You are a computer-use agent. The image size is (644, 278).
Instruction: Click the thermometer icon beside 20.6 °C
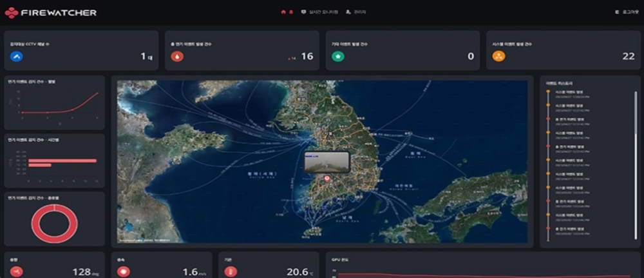click(x=231, y=272)
